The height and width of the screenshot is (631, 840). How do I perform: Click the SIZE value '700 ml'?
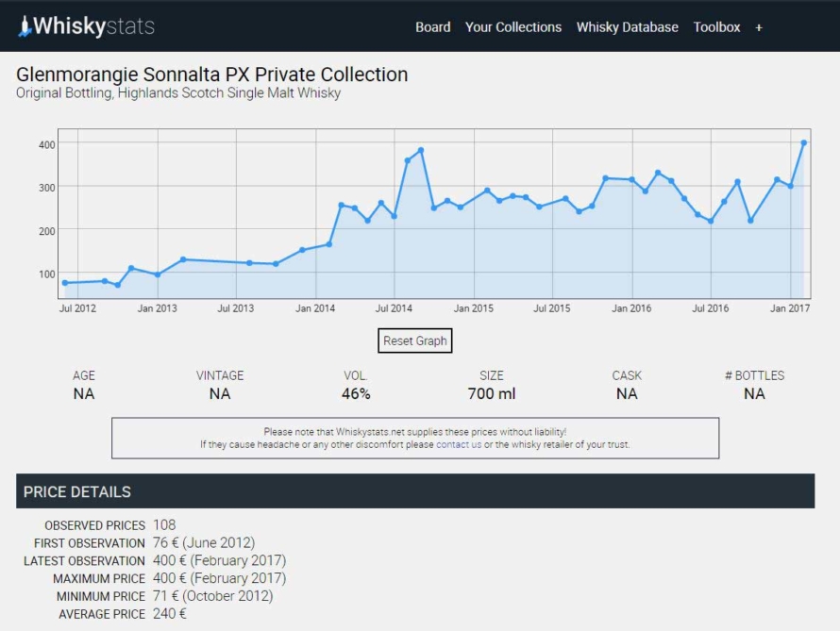[x=492, y=394]
